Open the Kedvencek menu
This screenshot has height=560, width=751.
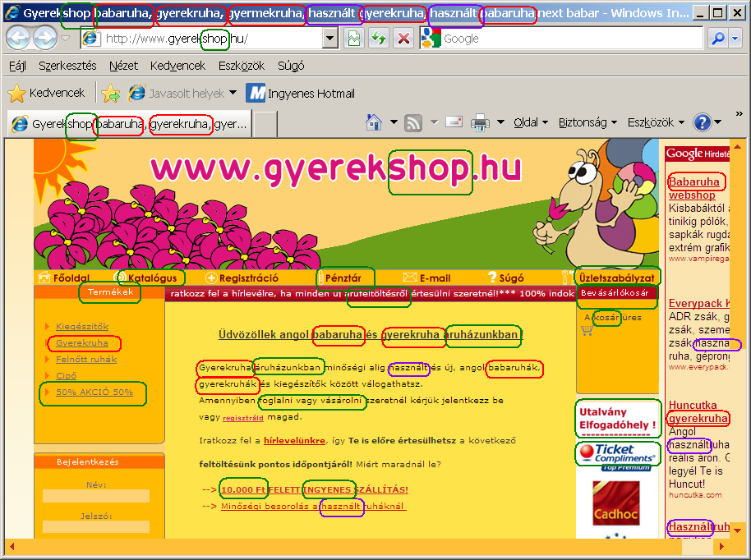(x=177, y=66)
